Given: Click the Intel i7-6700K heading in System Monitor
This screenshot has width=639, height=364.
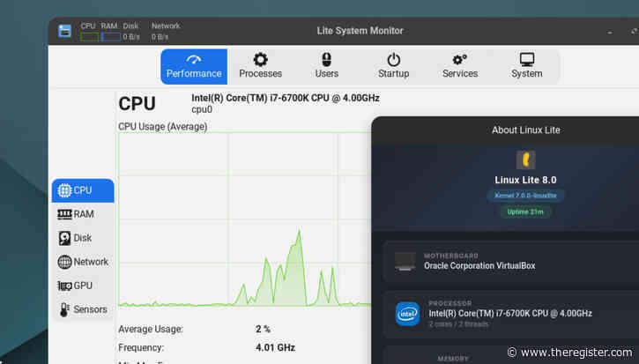Looking at the screenshot, I should (286, 98).
